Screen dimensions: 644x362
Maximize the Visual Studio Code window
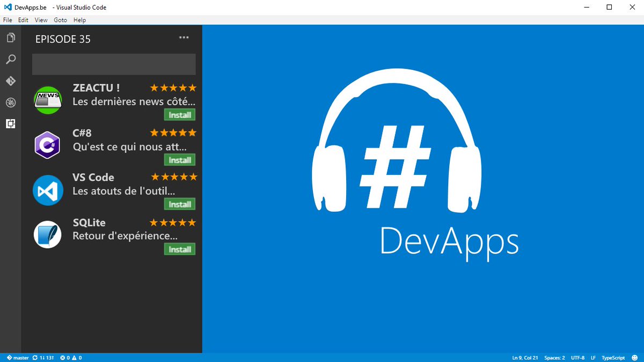[609, 8]
